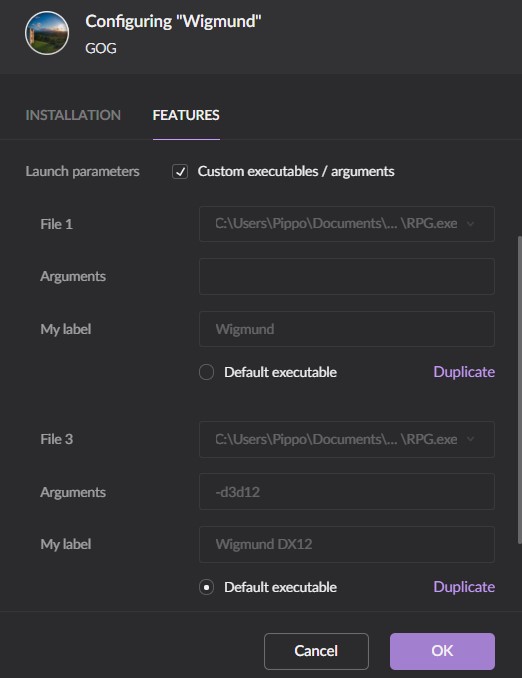Click the My label field Wigmund DX12
This screenshot has width=522, height=678.
coord(346,544)
